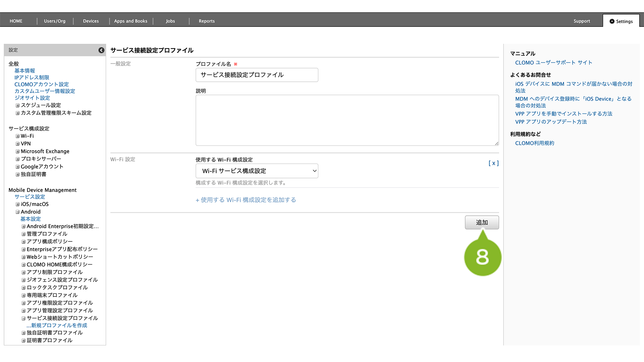Viewport: 644px width, 362px height.
Task: Click 使用する Wi-Fi 構成設定を追加する link
Action: click(x=246, y=200)
